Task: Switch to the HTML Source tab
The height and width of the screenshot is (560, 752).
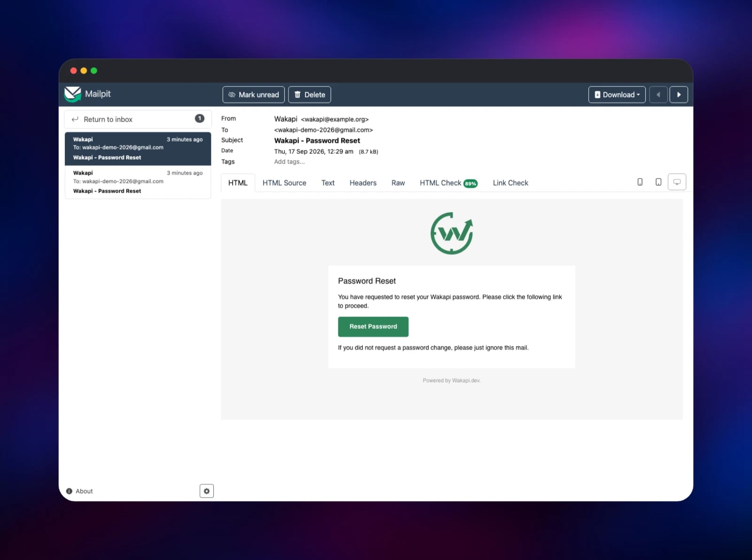Action: click(x=284, y=183)
